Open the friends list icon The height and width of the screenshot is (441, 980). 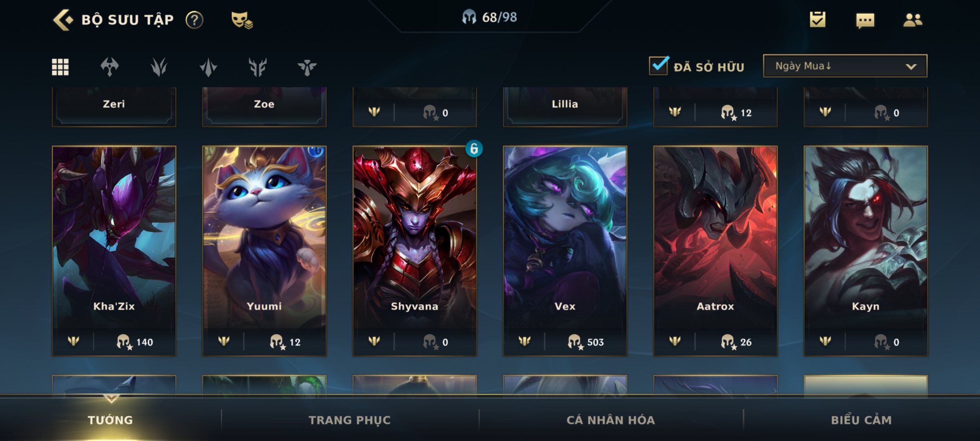pyautogui.click(x=913, y=20)
